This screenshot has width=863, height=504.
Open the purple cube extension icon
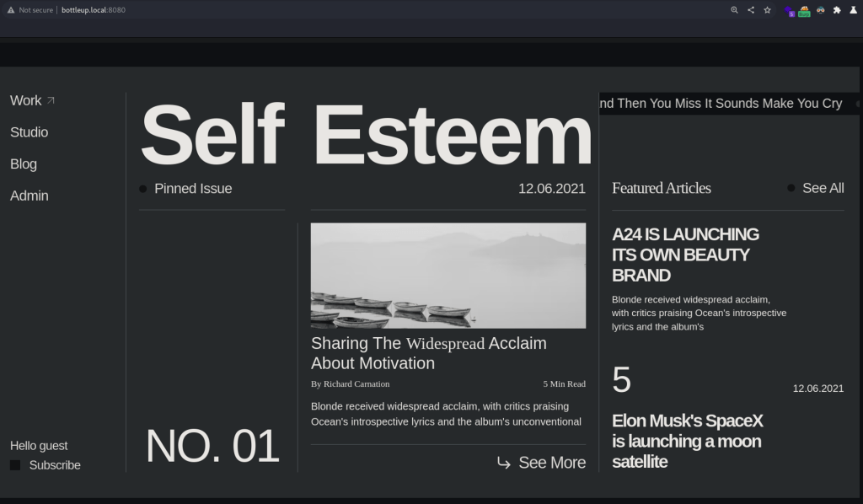point(789,11)
